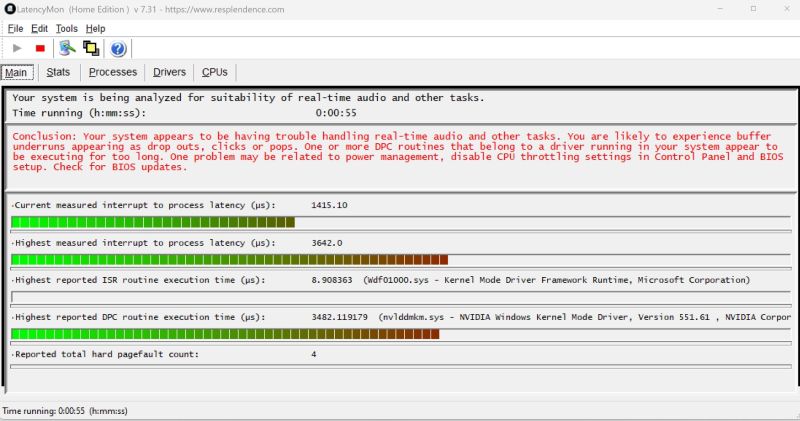Click the hard pagefault count bar

401,366
